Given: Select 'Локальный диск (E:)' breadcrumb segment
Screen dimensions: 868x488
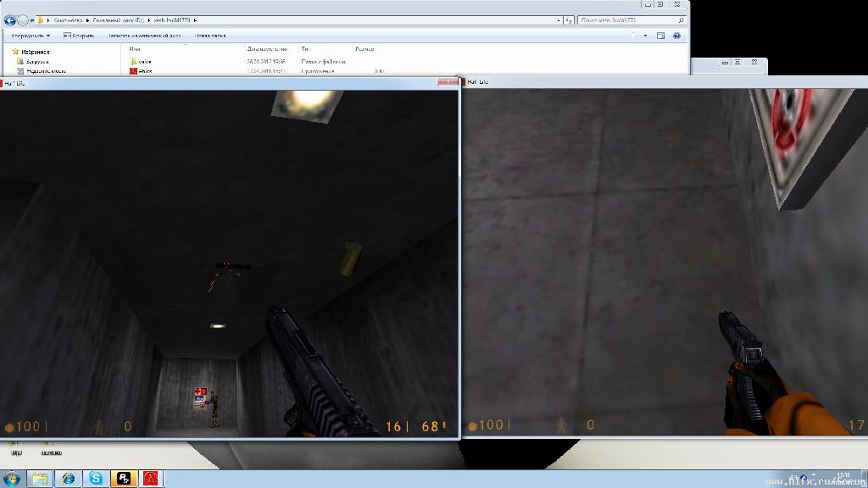Looking at the screenshot, I should [119, 20].
